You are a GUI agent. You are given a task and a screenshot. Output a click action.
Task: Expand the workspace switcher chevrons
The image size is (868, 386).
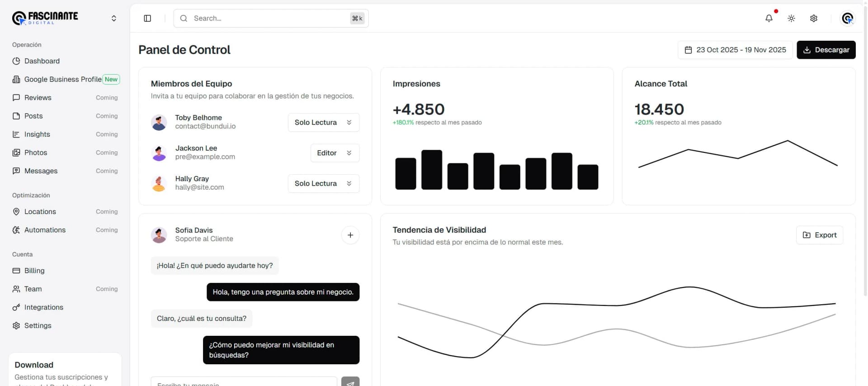pyautogui.click(x=114, y=19)
